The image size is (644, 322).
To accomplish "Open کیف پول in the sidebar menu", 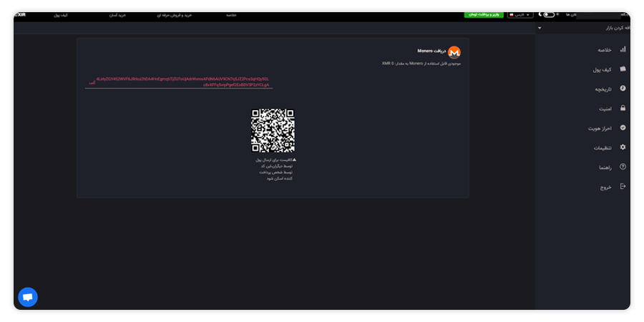I will coord(602,69).
